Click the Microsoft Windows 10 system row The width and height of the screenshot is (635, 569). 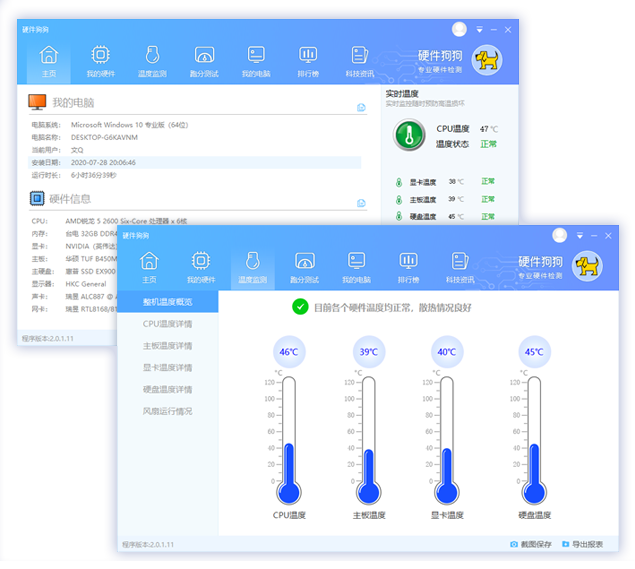[195, 125]
